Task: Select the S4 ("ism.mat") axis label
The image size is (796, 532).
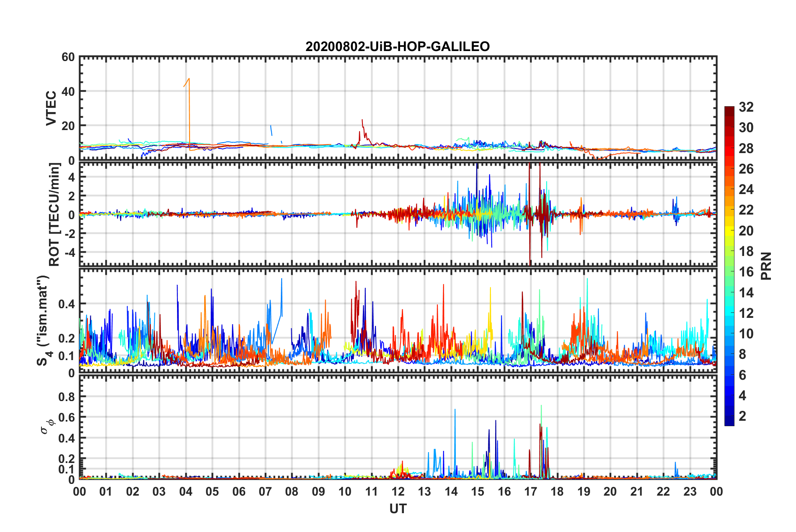Action: [x=44, y=321]
